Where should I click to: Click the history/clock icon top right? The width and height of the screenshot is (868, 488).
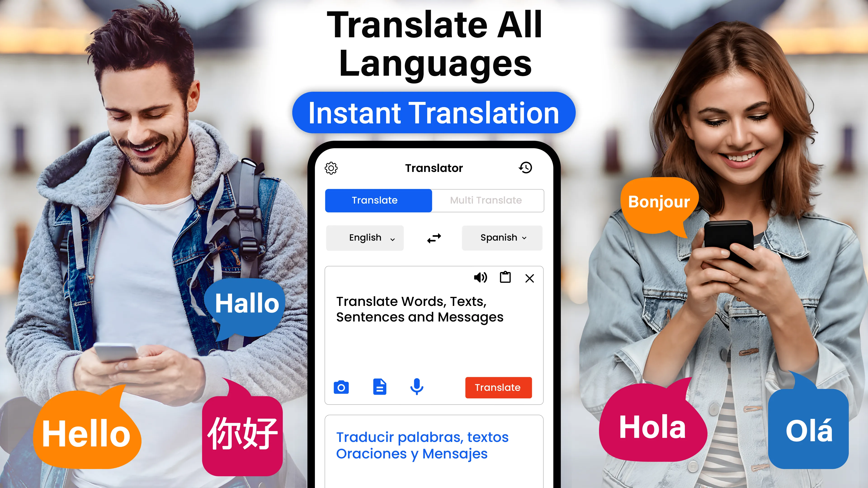(x=525, y=167)
